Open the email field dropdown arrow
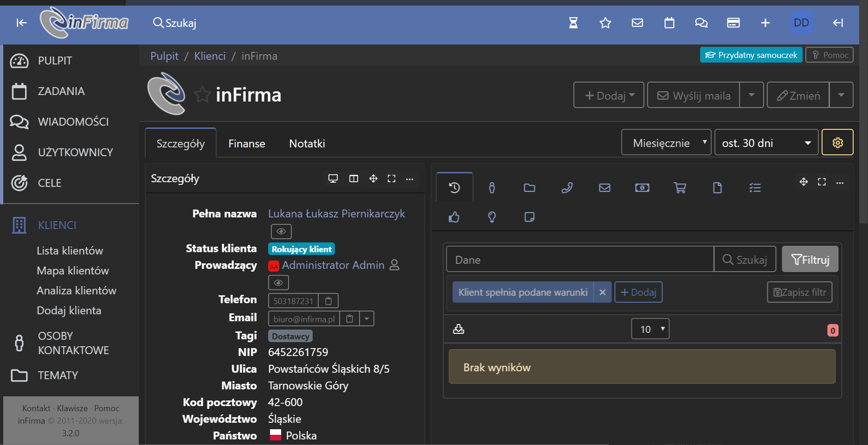 [366, 319]
